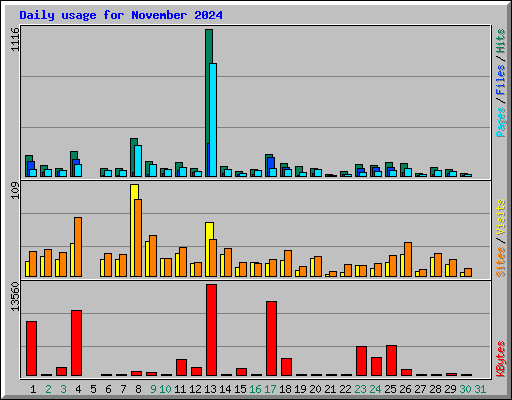This screenshot has width=512, height=400.
Task: Click day label 13 on the x-axis
Action: 210,389
